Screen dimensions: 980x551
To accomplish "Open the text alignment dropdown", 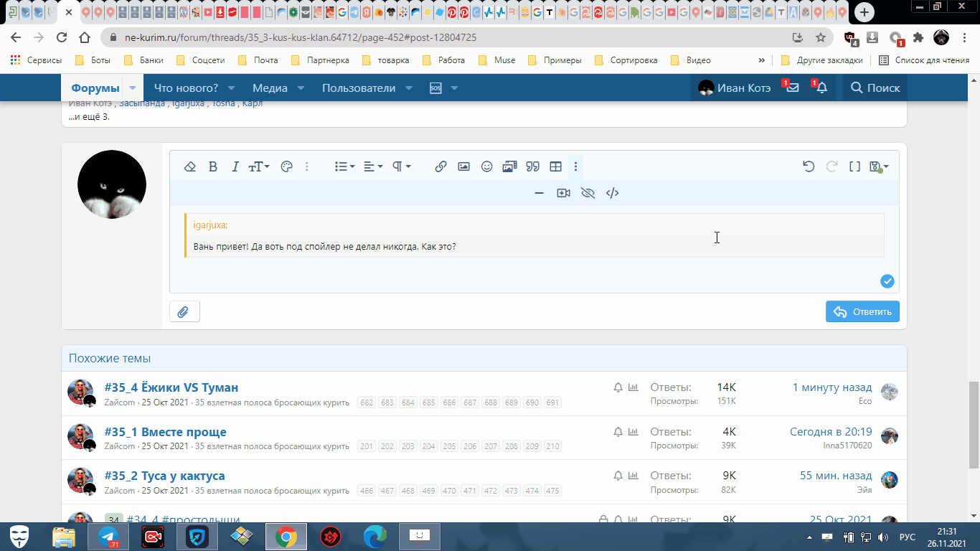I will tap(373, 166).
